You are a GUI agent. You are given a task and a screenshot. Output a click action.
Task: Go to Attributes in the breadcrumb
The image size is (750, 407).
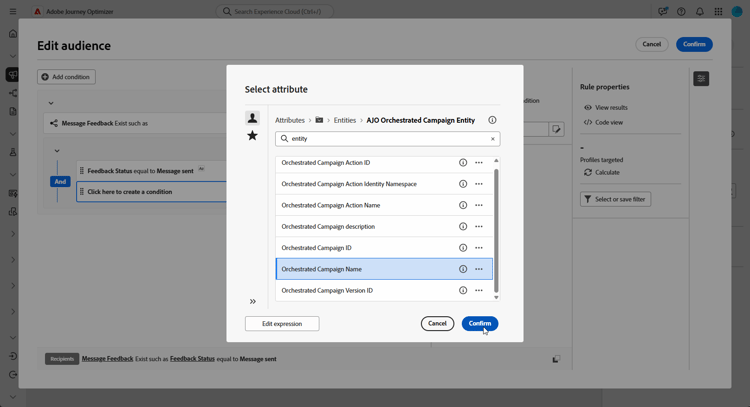click(x=290, y=120)
